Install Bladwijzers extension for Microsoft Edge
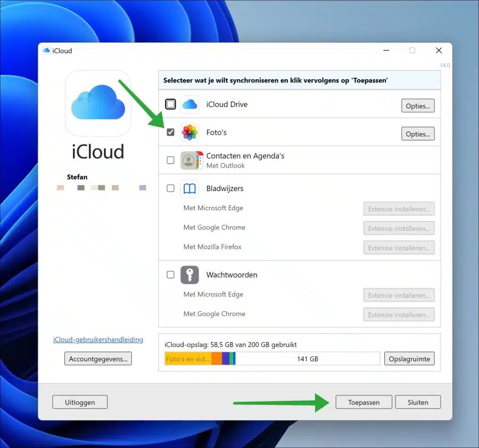 pyautogui.click(x=399, y=209)
